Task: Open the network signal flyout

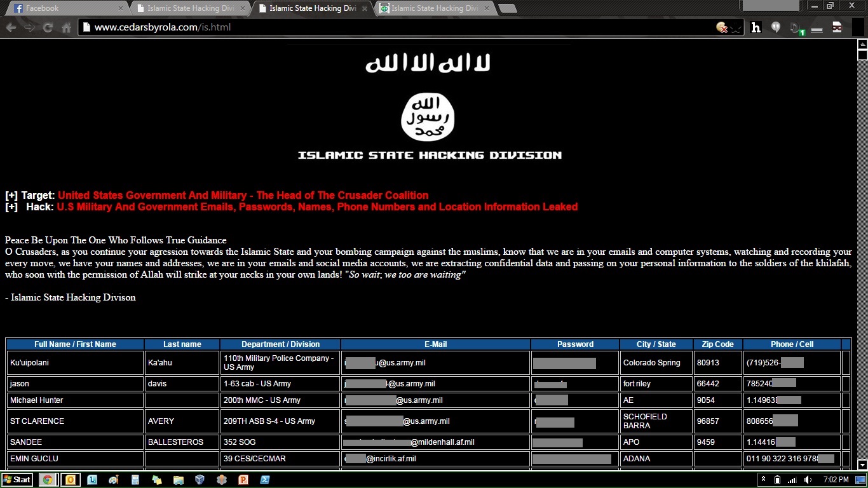Action: click(792, 480)
